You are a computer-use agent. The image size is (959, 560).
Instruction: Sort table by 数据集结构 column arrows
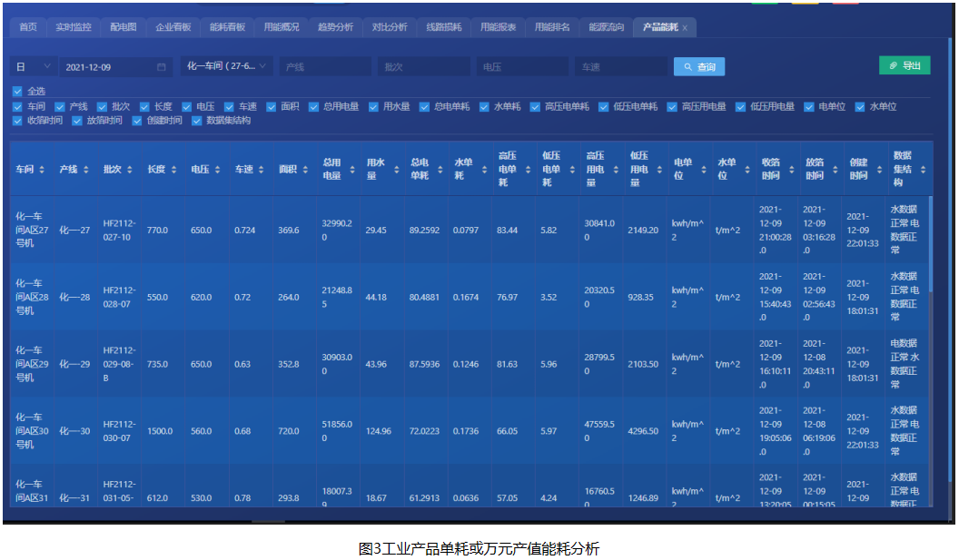point(923,170)
